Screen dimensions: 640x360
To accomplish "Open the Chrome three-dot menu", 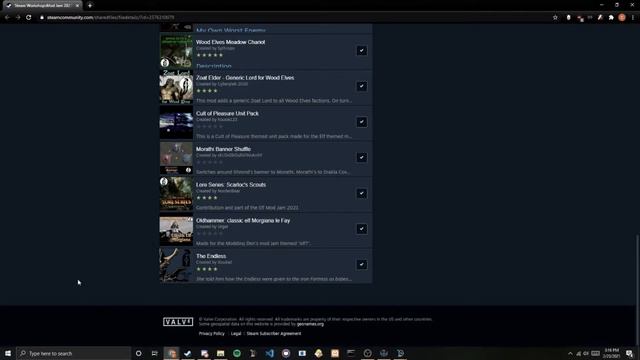I will click(x=633, y=18).
